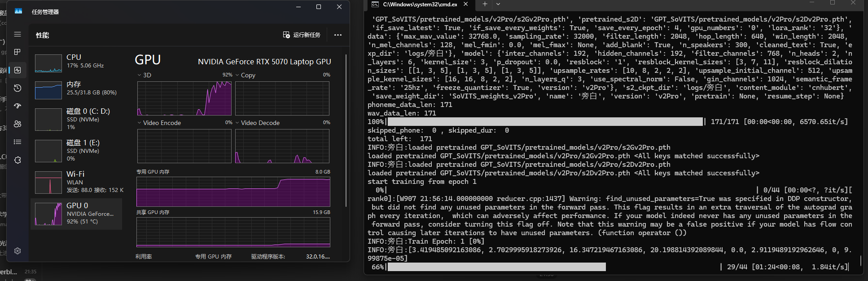Click the 运行新任务 (run new task) button

click(x=302, y=35)
